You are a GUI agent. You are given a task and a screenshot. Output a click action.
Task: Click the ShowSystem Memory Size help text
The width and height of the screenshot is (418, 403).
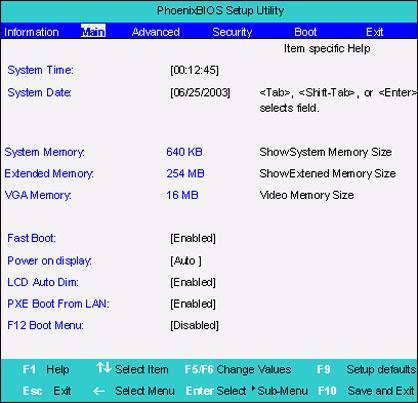[x=326, y=152]
